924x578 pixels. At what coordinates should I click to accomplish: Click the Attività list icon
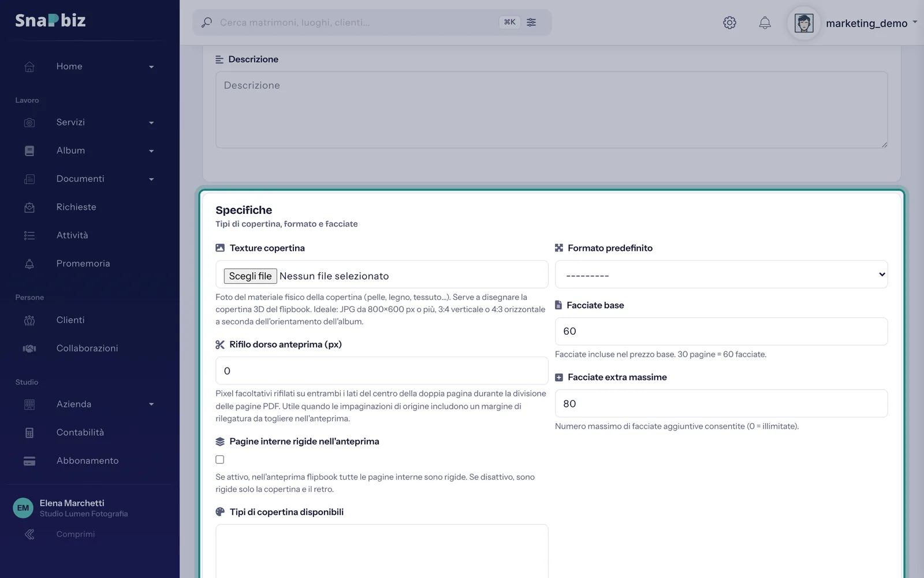(29, 236)
